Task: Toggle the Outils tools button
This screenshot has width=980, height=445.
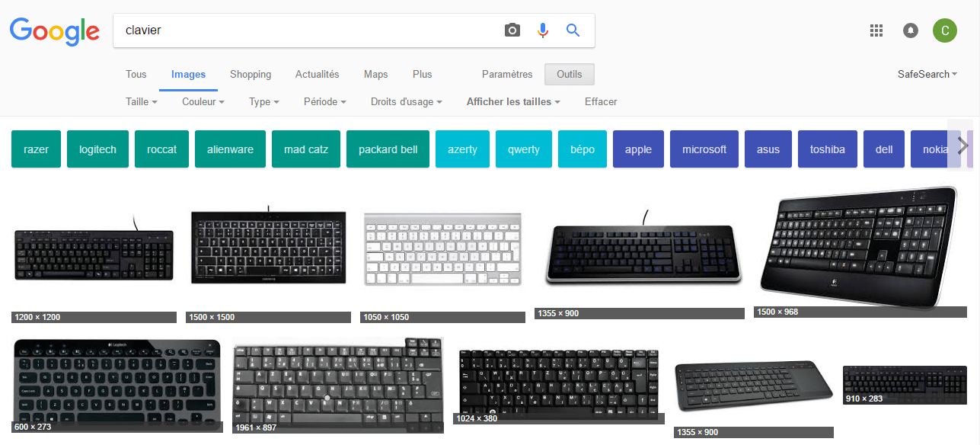Action: pos(569,75)
